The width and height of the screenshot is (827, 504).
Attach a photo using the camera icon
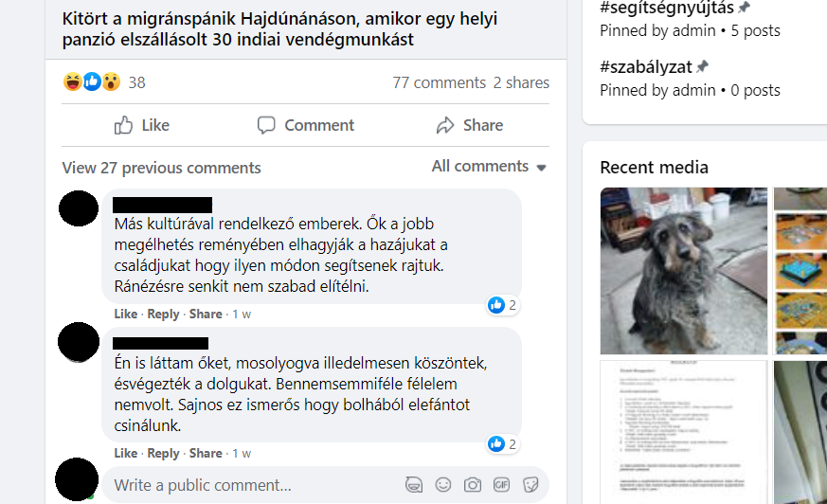coord(473,484)
